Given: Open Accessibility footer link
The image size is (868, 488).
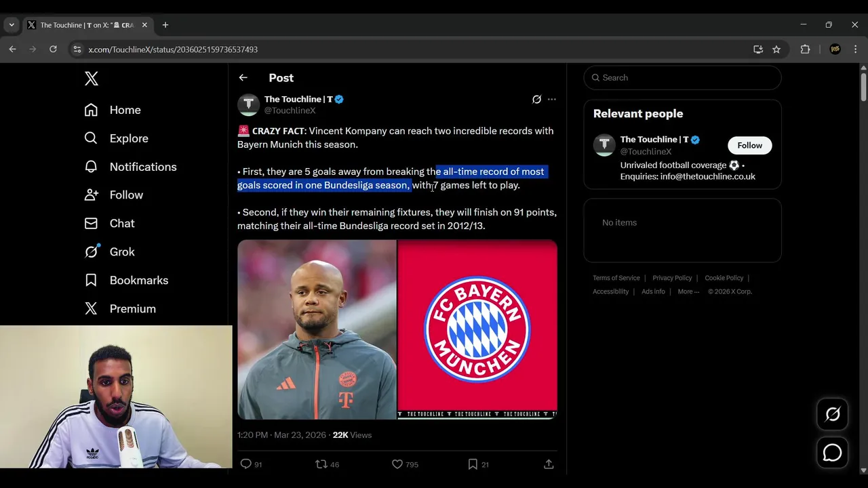Looking at the screenshot, I should pyautogui.click(x=611, y=291).
